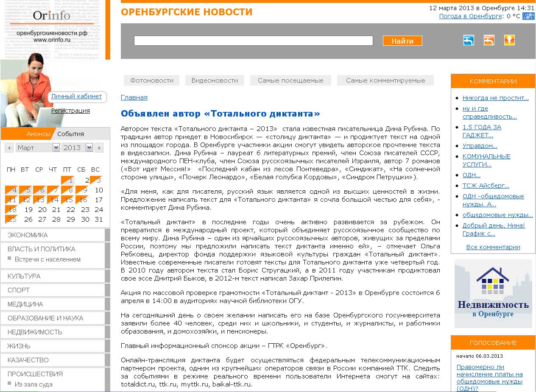
Task: Open comment КОМУНАЛЬНЫЕ УСЛУГИ...
Action: pyautogui.click(x=486, y=160)
